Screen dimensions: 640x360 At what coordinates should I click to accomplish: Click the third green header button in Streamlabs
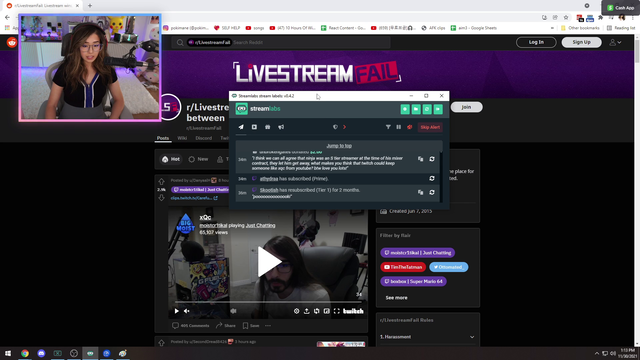pyautogui.click(x=427, y=109)
